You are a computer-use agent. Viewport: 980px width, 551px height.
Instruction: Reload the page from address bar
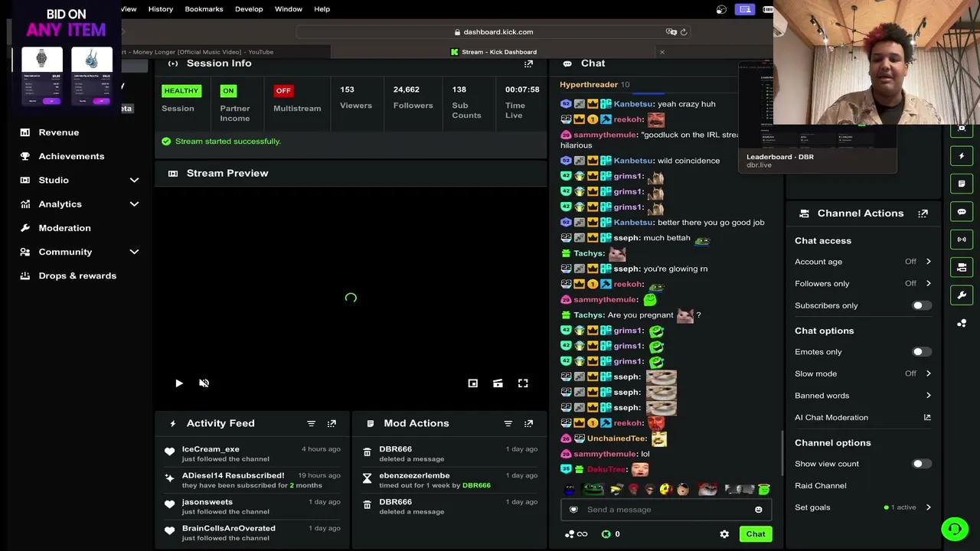click(684, 32)
